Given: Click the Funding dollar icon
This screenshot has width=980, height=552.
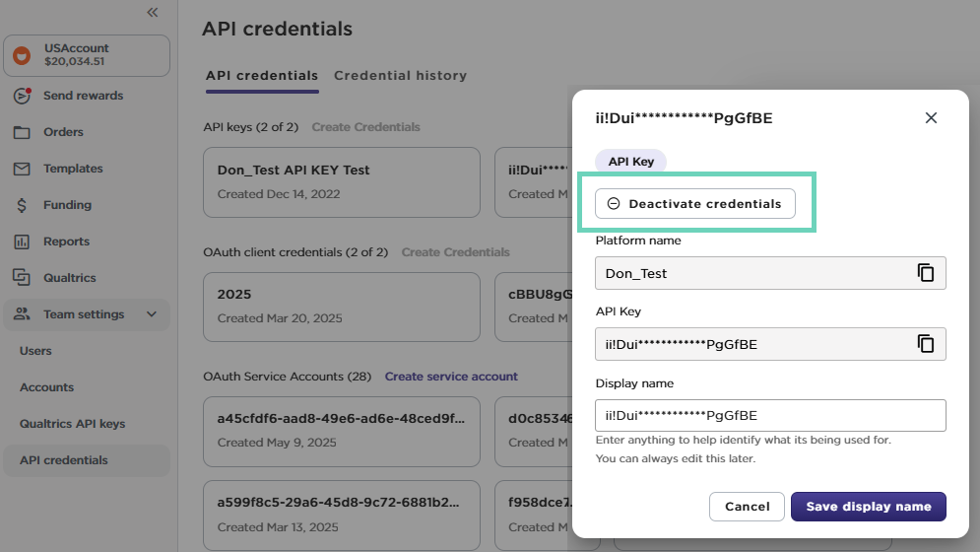Looking at the screenshot, I should (22, 205).
